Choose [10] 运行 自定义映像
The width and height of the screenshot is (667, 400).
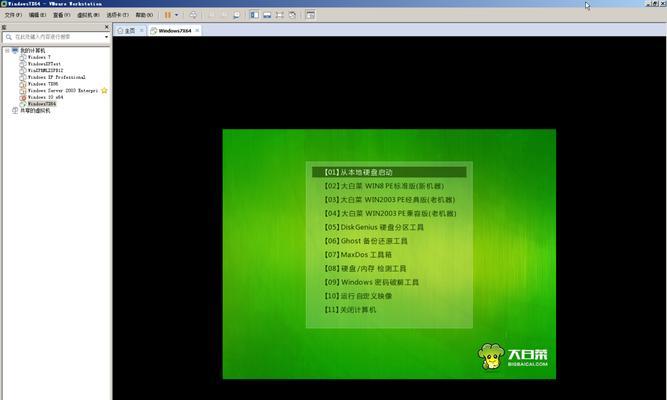coord(358,296)
